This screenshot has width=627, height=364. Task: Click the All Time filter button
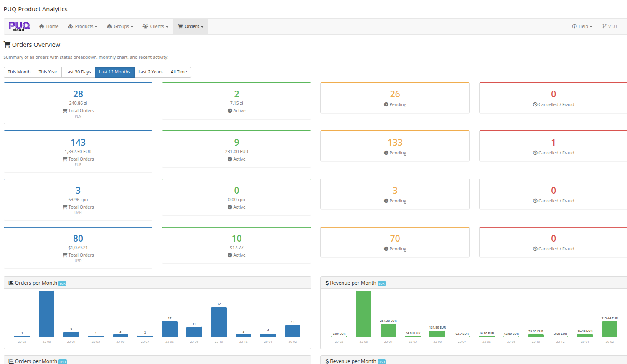point(178,72)
